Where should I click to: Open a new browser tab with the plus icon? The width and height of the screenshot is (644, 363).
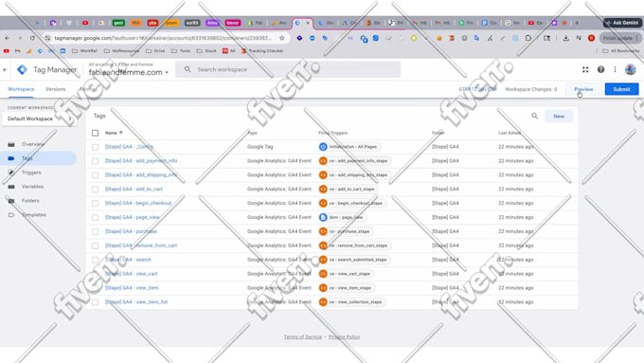(x=577, y=23)
